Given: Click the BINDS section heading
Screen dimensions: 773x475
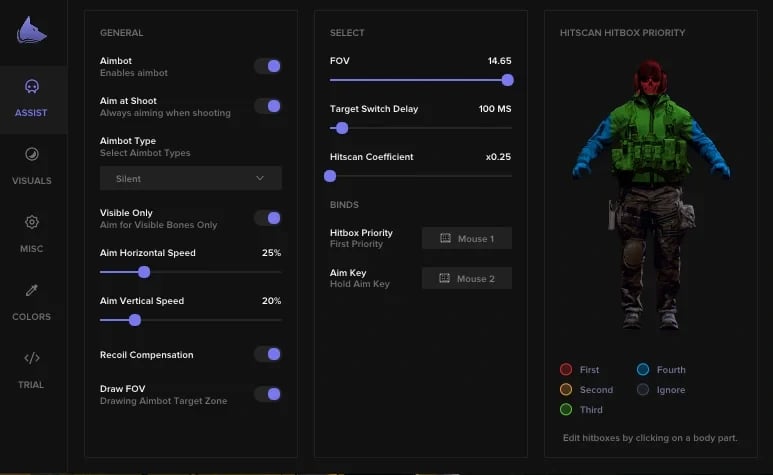Looking at the screenshot, I should point(344,204).
